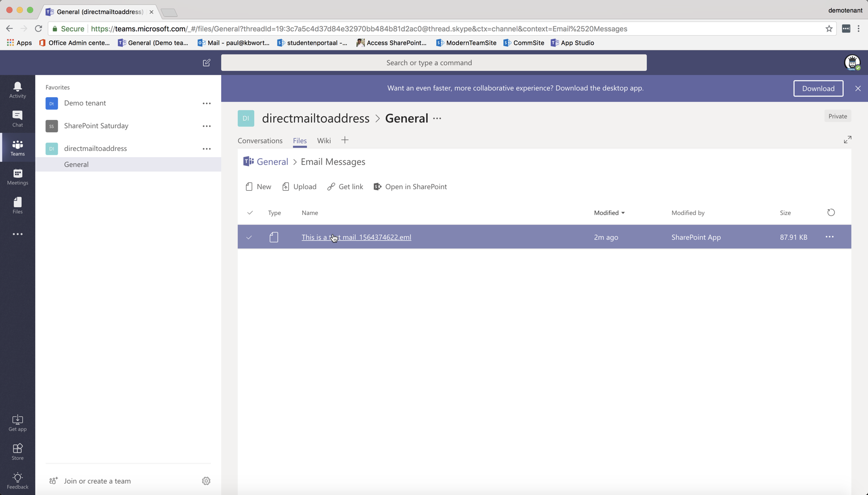Open General channel ellipsis menu in header
The width and height of the screenshot is (868, 495).
click(437, 118)
